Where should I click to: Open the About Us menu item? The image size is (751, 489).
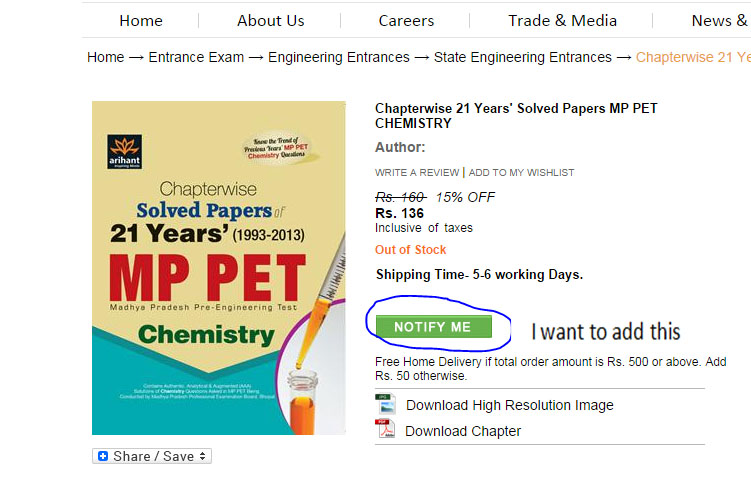(x=271, y=21)
